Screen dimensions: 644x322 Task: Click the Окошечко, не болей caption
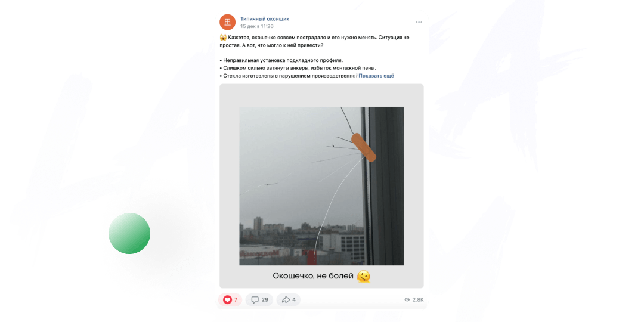pyautogui.click(x=313, y=276)
